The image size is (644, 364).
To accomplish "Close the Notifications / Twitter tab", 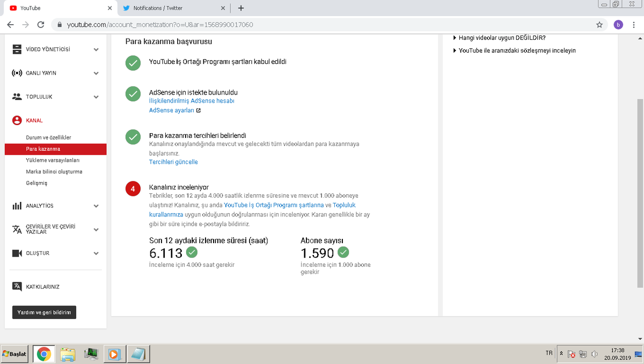I will [x=223, y=8].
